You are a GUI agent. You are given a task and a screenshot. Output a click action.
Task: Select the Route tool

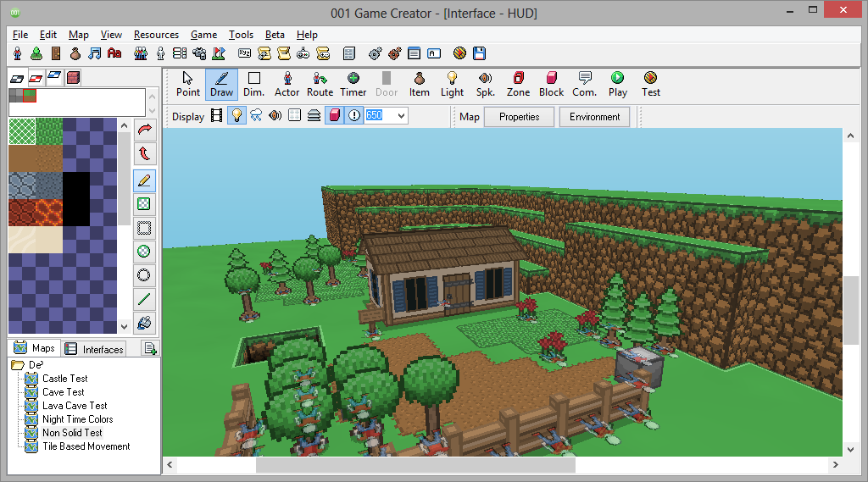pos(320,84)
